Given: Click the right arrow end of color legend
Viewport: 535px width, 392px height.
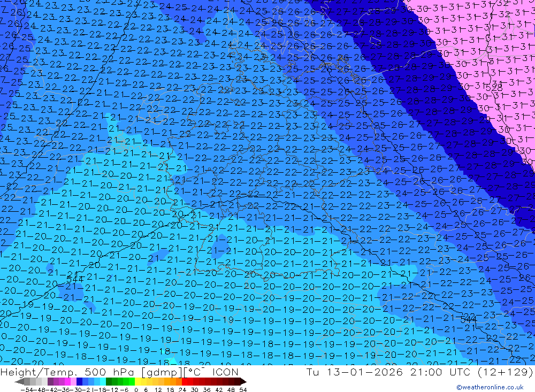Looking at the screenshot, I should click(x=243, y=381).
